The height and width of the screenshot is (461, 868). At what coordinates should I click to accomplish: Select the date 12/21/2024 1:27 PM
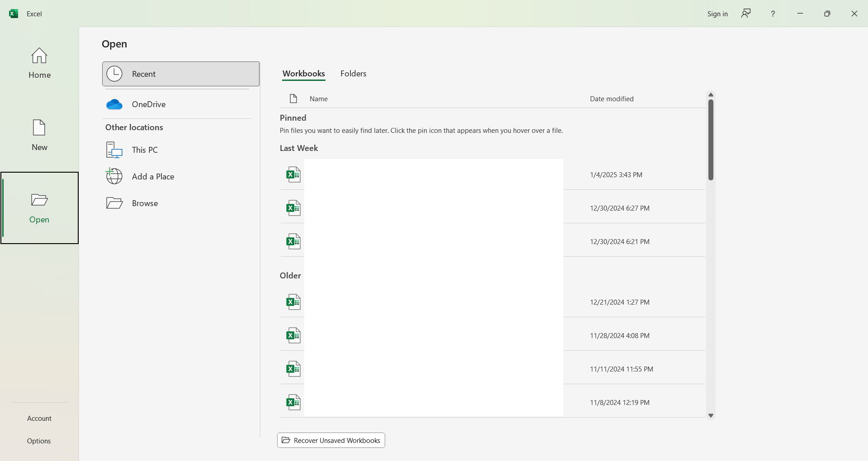(x=620, y=302)
